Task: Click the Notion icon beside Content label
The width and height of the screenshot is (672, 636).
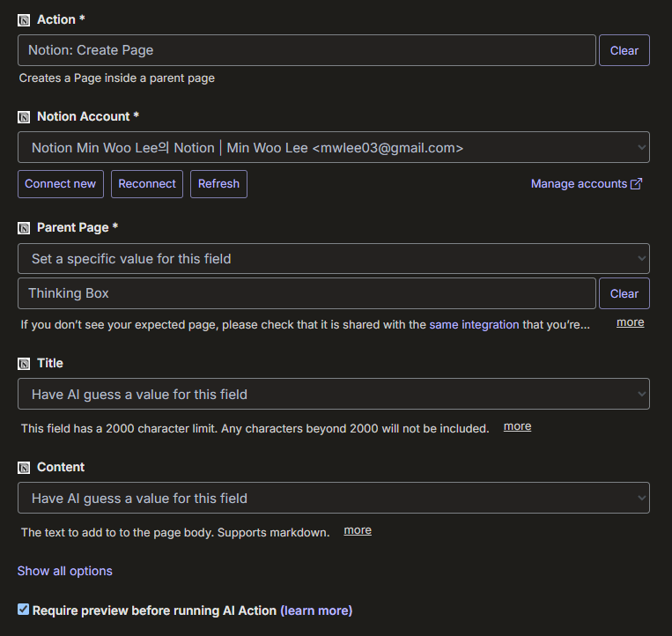Action: click(x=24, y=468)
